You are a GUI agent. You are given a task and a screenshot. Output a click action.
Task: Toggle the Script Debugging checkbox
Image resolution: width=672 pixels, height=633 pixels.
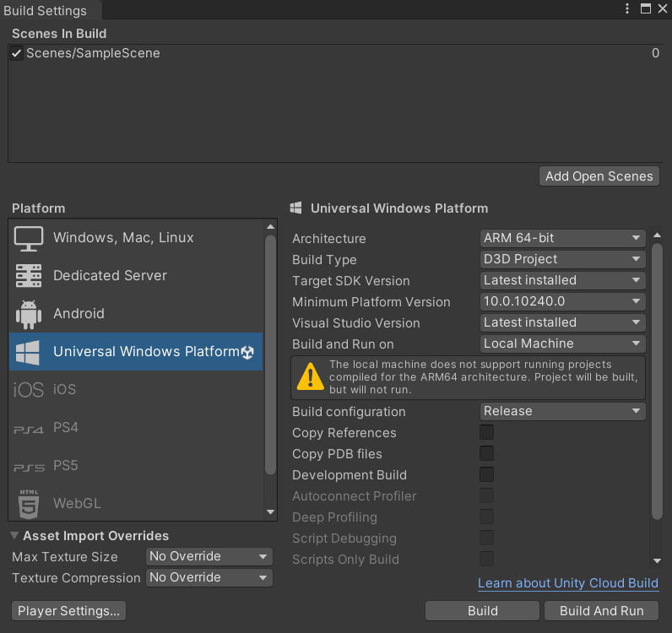coord(486,538)
